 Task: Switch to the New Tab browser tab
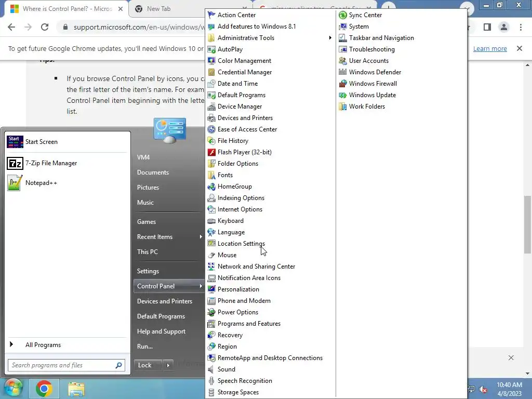[x=159, y=9]
